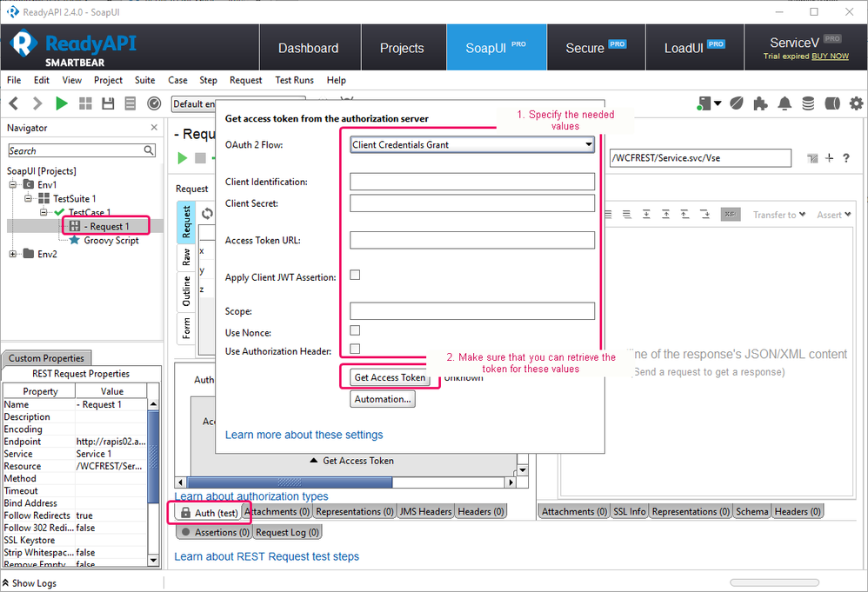Click the back navigation arrow
The height and width of the screenshot is (592, 868).
14,103
